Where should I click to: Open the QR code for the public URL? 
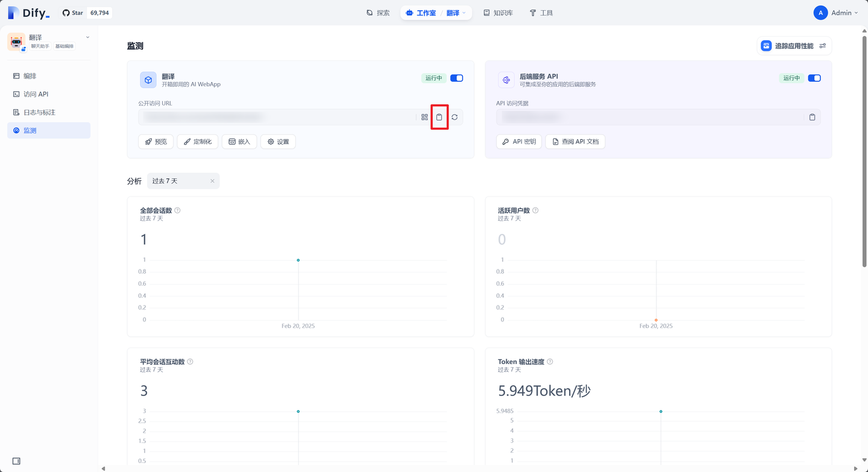(424, 116)
